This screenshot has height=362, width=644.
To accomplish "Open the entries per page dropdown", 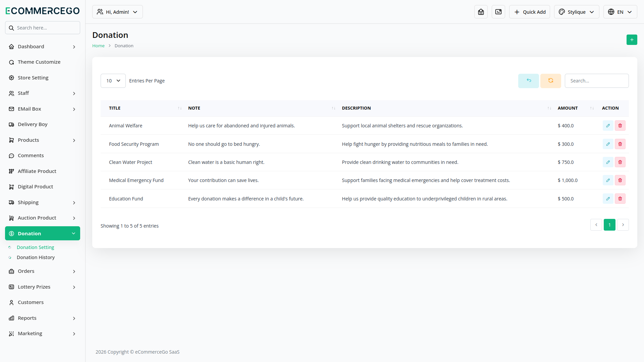I will point(113,81).
